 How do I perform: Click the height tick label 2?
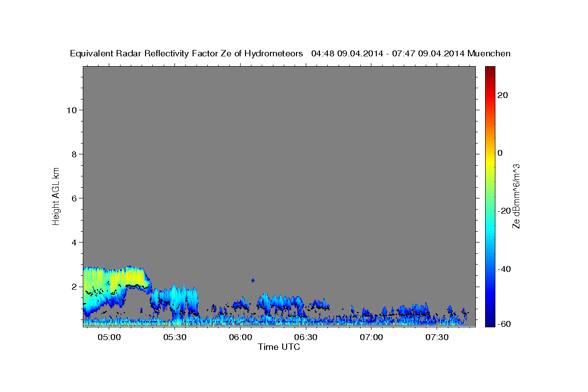click(74, 286)
